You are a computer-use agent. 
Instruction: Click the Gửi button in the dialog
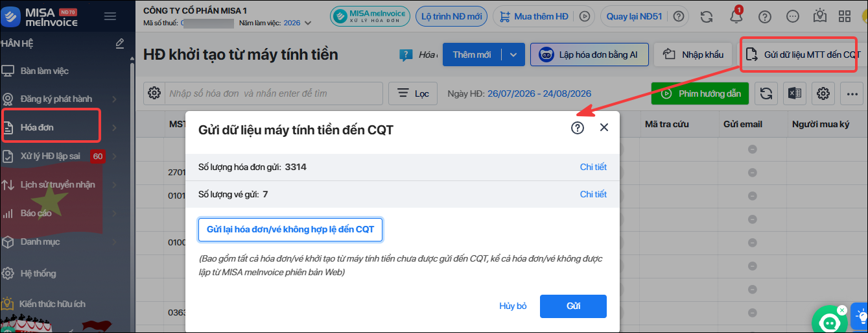(x=573, y=306)
